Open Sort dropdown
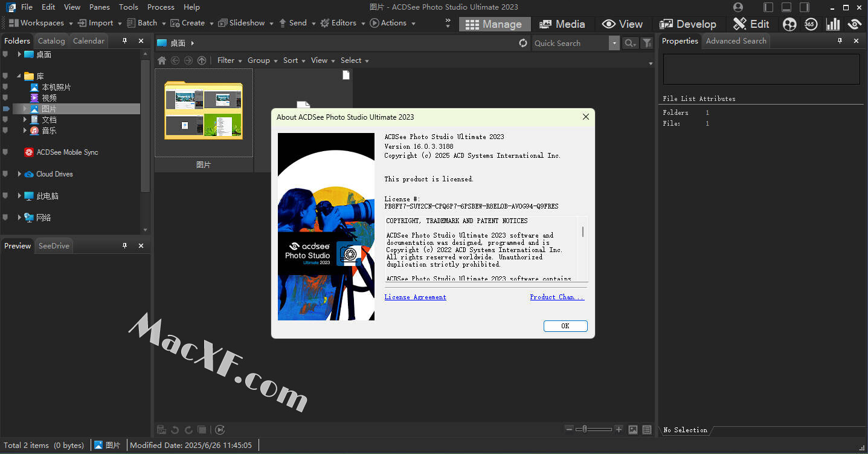 294,60
